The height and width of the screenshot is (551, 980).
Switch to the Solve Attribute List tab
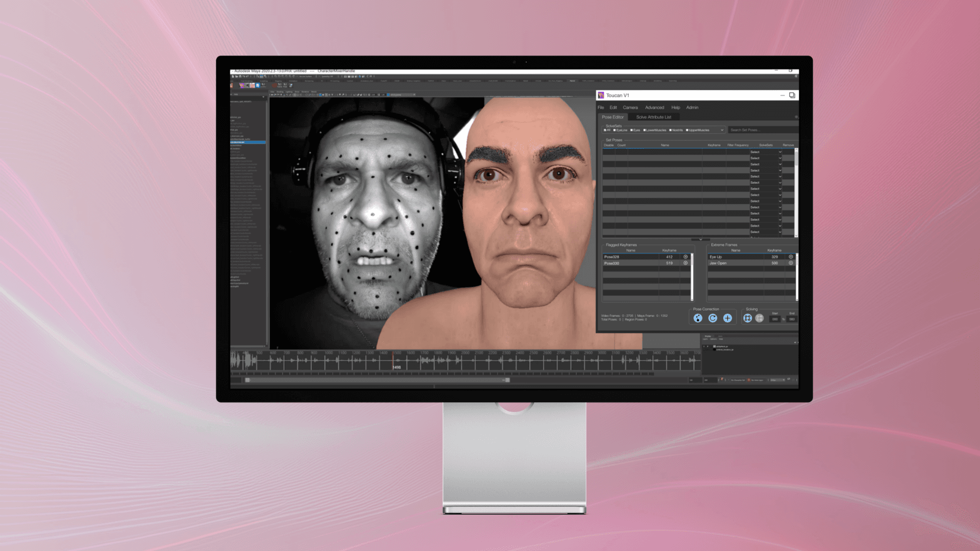tap(653, 117)
